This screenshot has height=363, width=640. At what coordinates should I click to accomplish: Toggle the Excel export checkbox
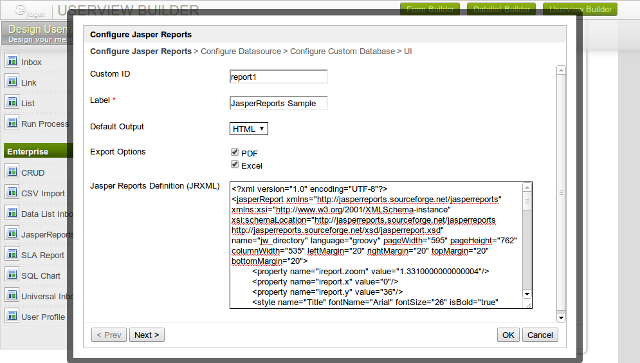click(235, 164)
